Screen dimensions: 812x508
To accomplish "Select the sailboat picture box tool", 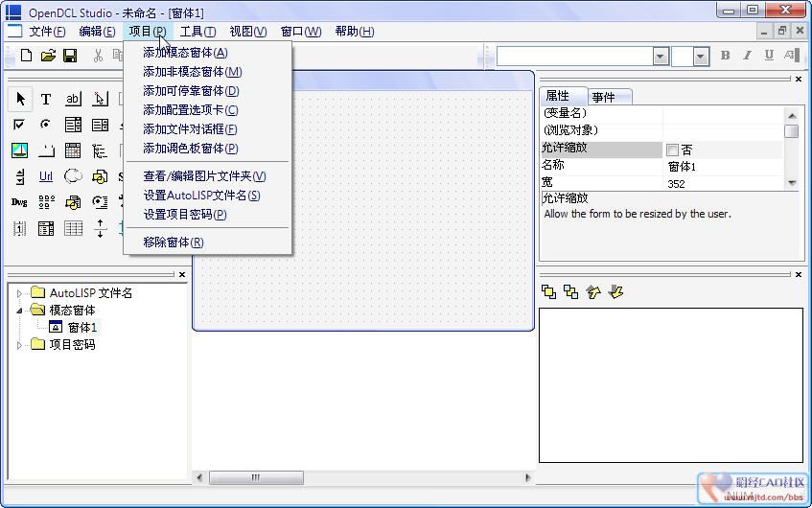I will tap(19, 150).
